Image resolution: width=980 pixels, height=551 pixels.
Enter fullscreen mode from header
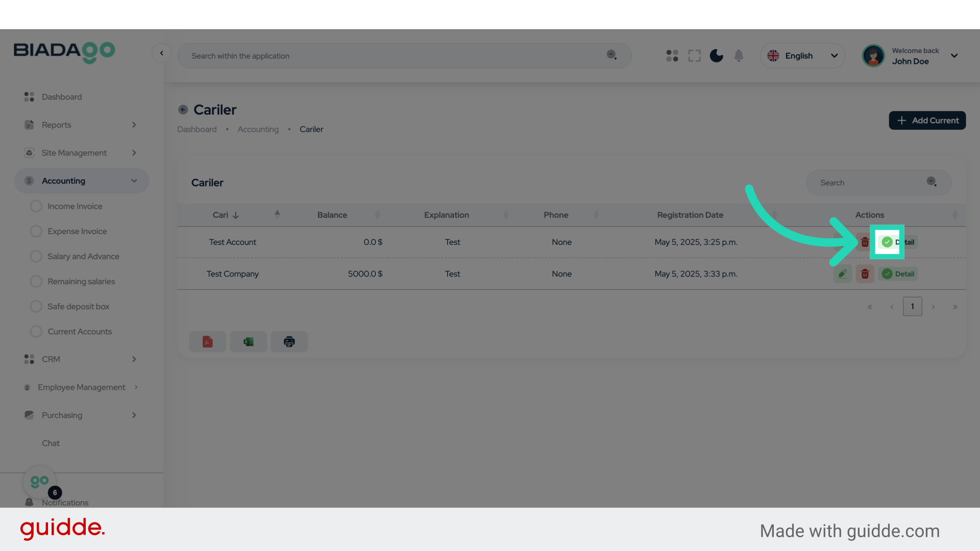tap(694, 56)
